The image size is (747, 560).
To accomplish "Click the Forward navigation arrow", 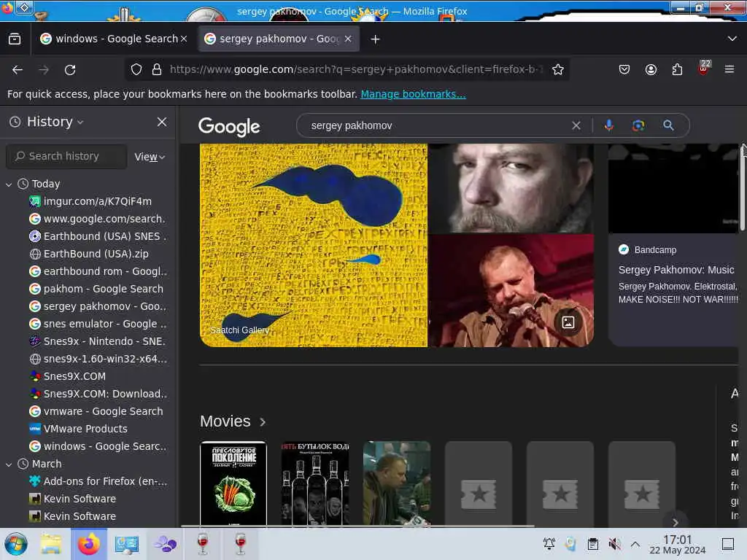I will click(x=44, y=70).
